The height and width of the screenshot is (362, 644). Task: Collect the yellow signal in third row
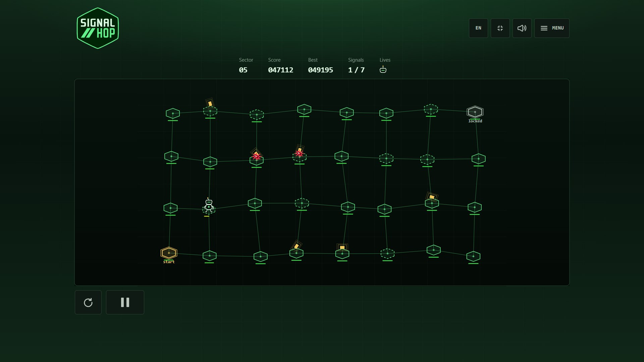(x=432, y=197)
